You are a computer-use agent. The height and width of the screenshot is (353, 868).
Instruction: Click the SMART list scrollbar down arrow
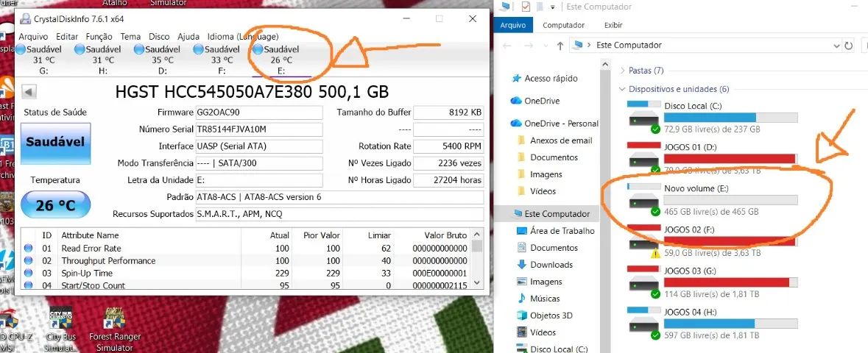point(476,283)
